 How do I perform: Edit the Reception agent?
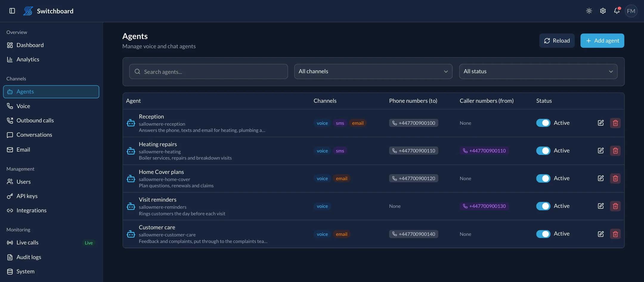point(601,123)
